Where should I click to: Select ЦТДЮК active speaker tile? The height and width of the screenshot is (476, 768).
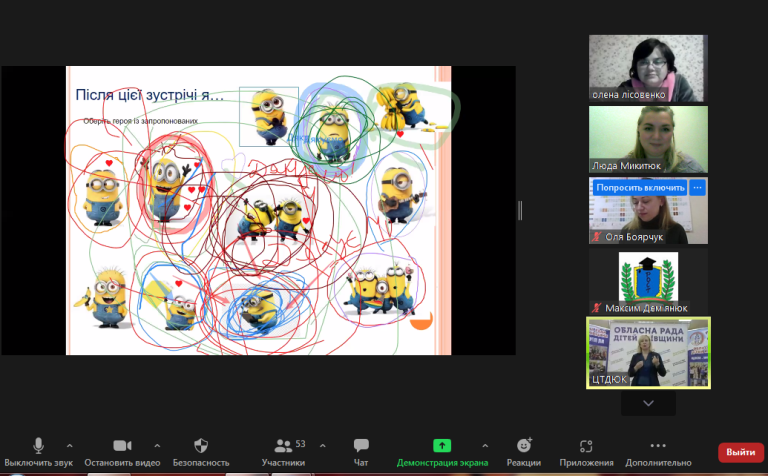pos(648,353)
